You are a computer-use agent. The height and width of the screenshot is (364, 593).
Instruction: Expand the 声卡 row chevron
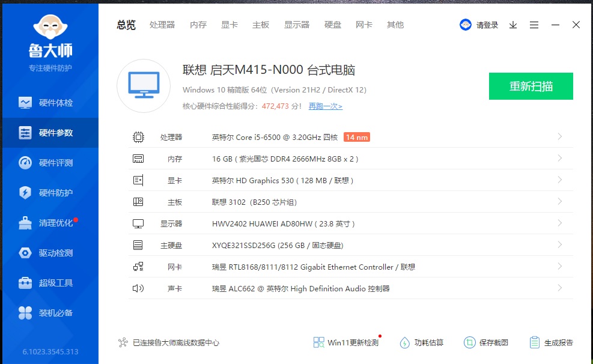[x=560, y=288]
